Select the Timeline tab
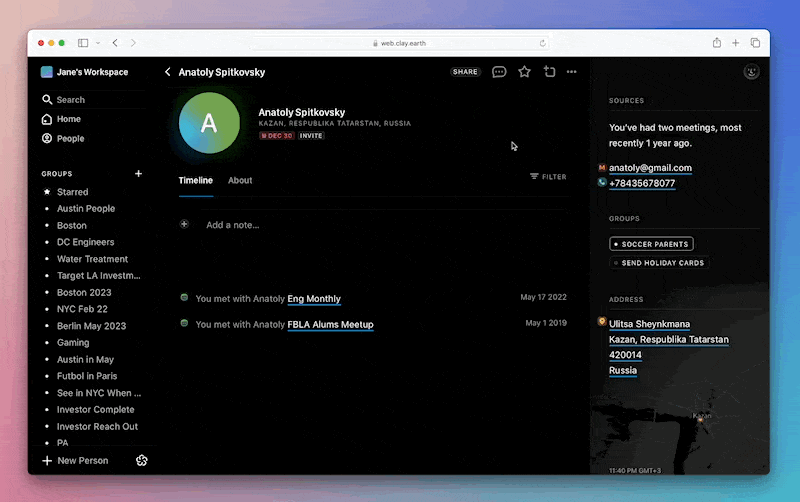This screenshot has width=800, height=502. tap(195, 181)
